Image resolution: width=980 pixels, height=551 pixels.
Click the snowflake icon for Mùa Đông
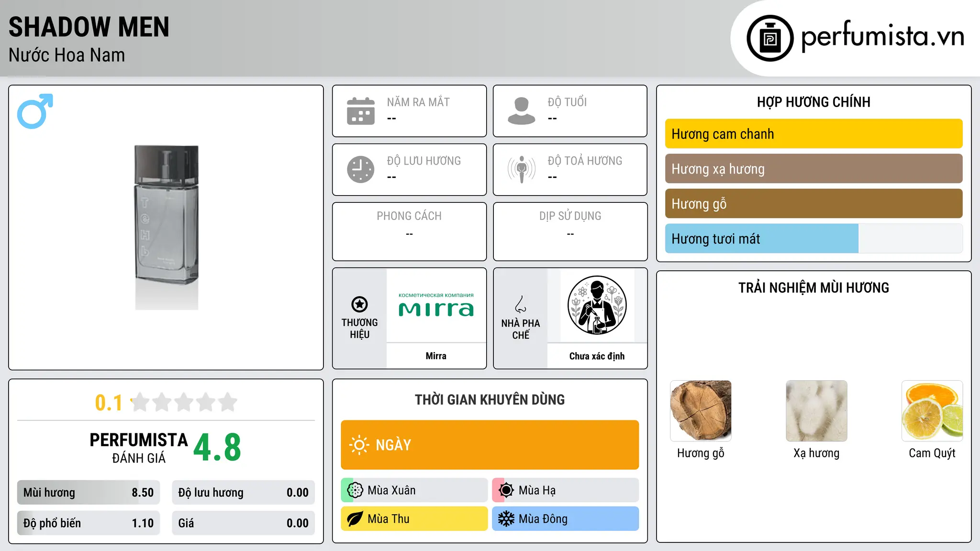point(506,519)
